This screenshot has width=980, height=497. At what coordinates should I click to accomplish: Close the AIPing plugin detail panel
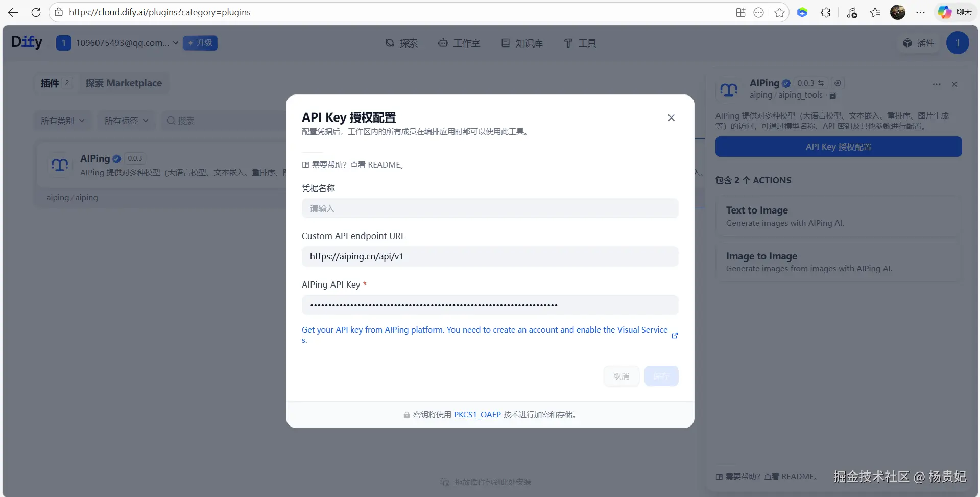[954, 84]
